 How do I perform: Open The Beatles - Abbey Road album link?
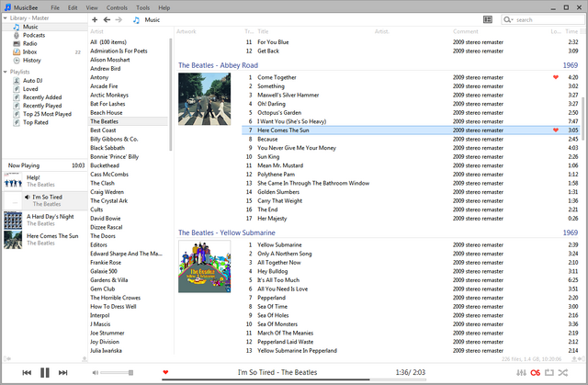tap(220, 66)
